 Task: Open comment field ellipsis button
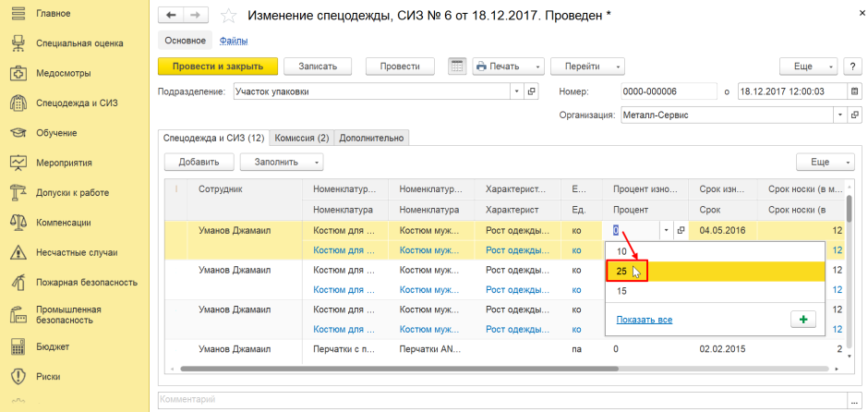[x=854, y=399]
